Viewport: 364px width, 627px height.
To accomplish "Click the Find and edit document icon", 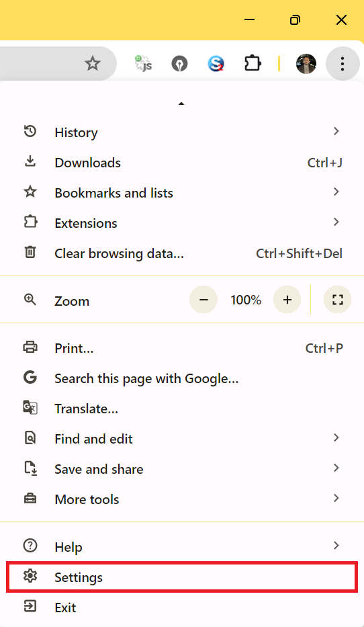I will coord(30,438).
